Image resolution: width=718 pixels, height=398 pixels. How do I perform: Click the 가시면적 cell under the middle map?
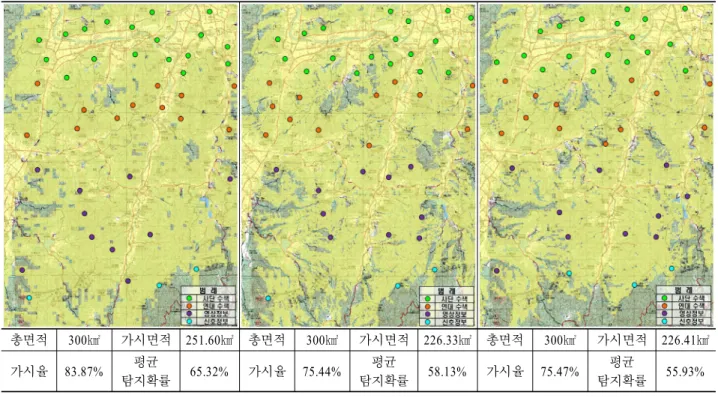click(383, 340)
